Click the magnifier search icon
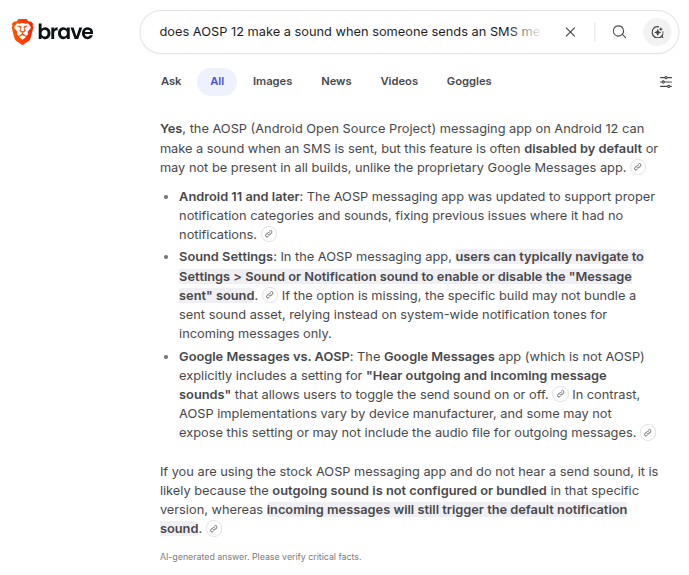Viewport: 689px width, 575px height. pos(619,32)
